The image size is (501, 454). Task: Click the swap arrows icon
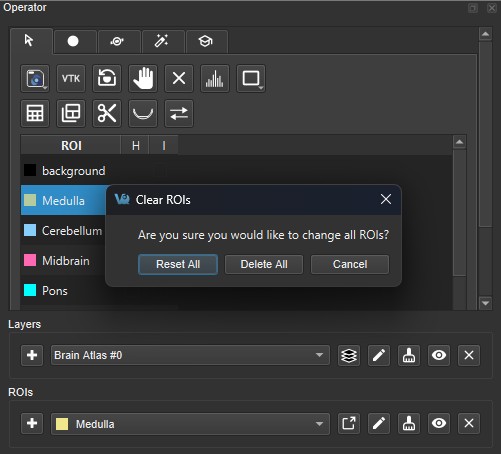179,113
